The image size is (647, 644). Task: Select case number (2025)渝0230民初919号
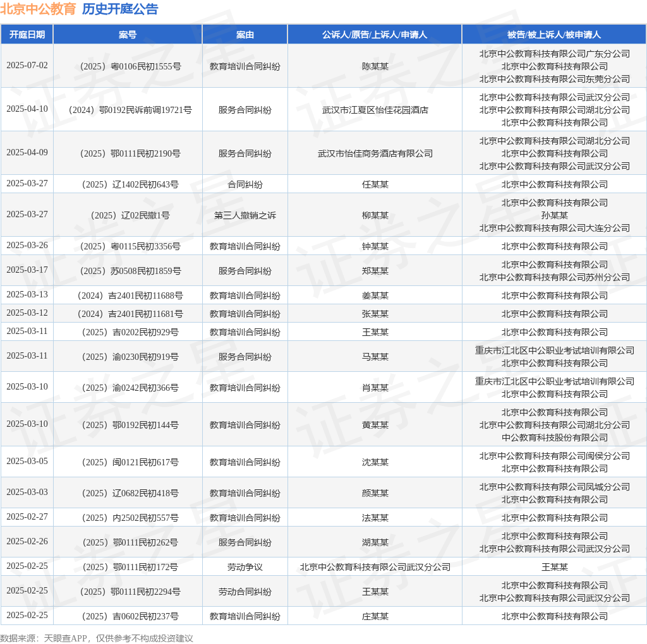(130, 357)
